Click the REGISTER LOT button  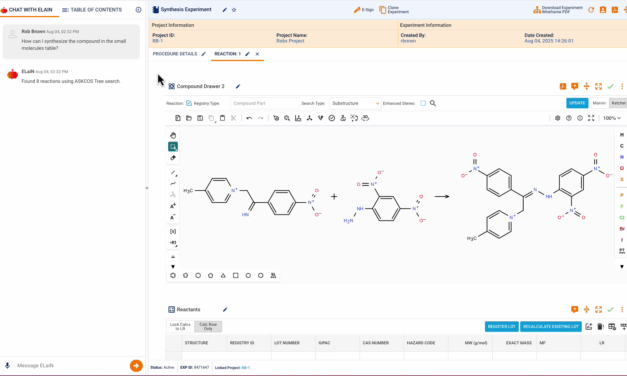click(501, 327)
